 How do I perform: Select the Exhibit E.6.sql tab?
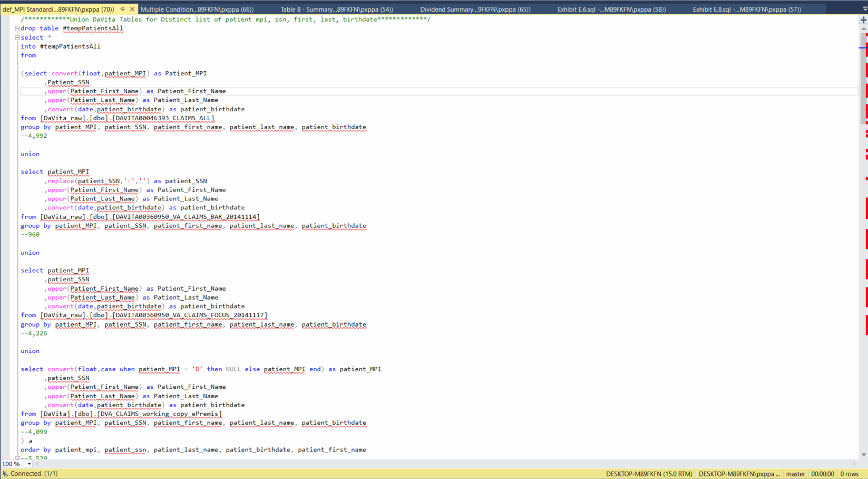pos(611,9)
